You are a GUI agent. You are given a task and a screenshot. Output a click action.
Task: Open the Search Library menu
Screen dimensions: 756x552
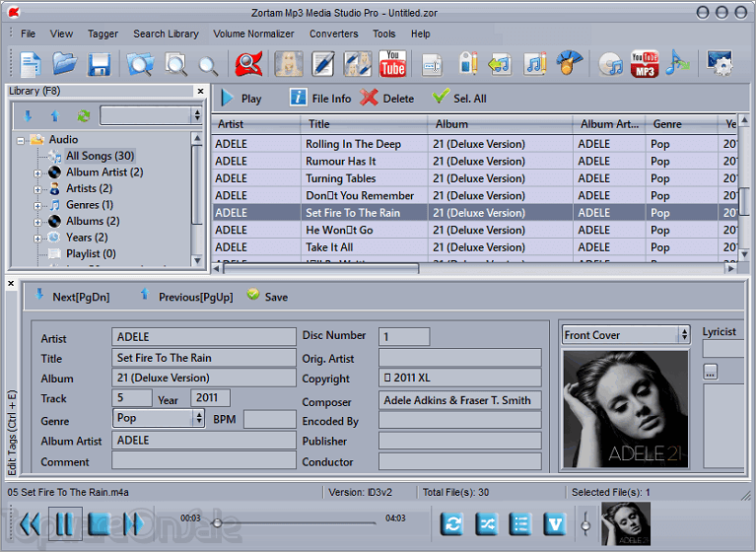tap(166, 34)
